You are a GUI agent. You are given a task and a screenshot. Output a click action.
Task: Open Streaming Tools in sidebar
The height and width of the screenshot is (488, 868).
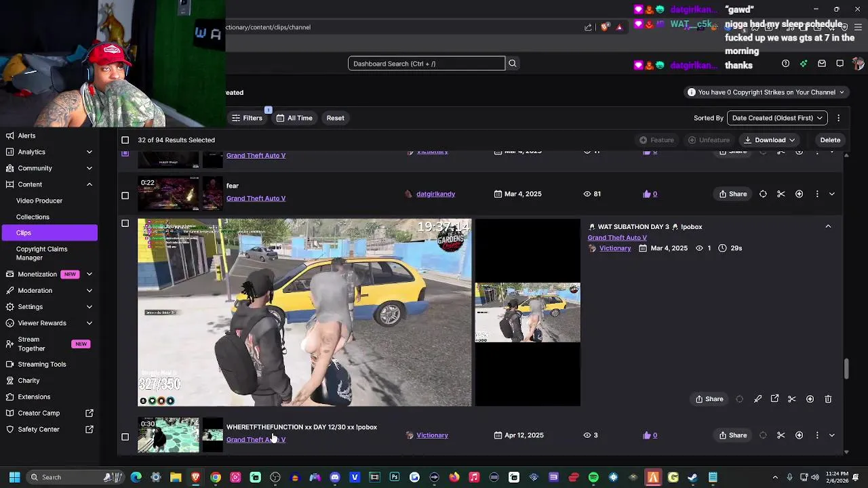(x=42, y=365)
